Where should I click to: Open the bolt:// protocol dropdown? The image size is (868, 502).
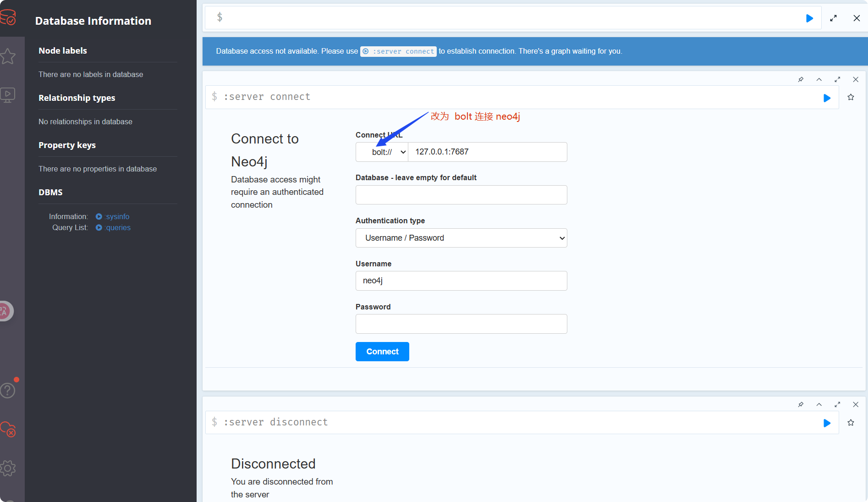pyautogui.click(x=382, y=152)
